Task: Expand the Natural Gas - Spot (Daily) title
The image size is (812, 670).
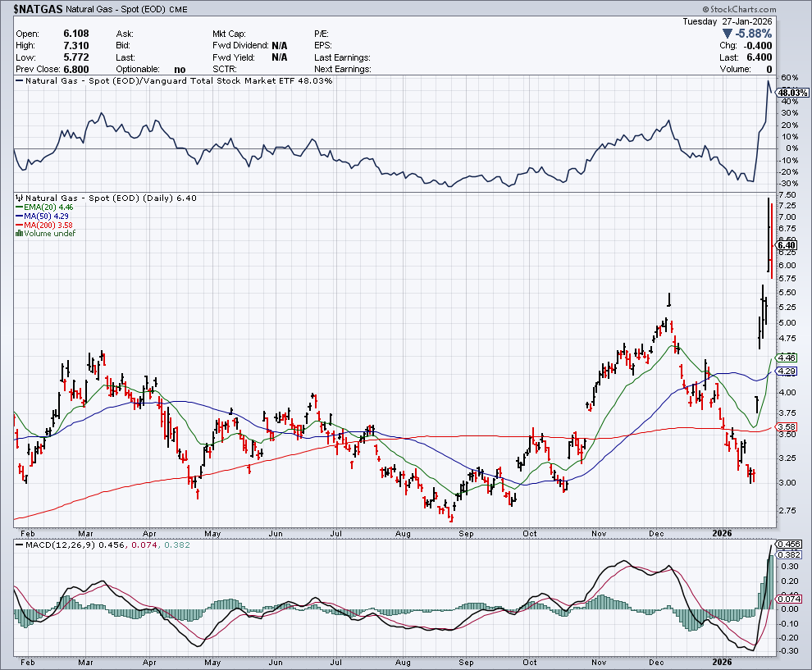Action: coord(111,197)
